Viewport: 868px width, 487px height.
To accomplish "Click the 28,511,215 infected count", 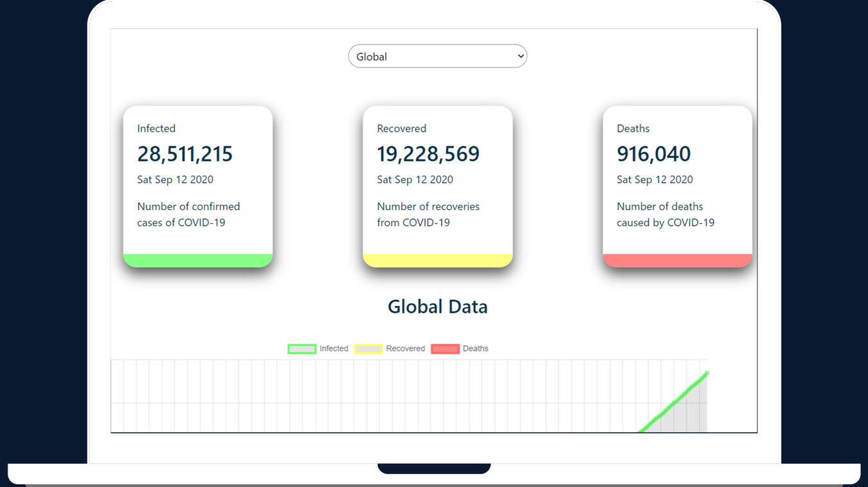I will click(x=185, y=154).
